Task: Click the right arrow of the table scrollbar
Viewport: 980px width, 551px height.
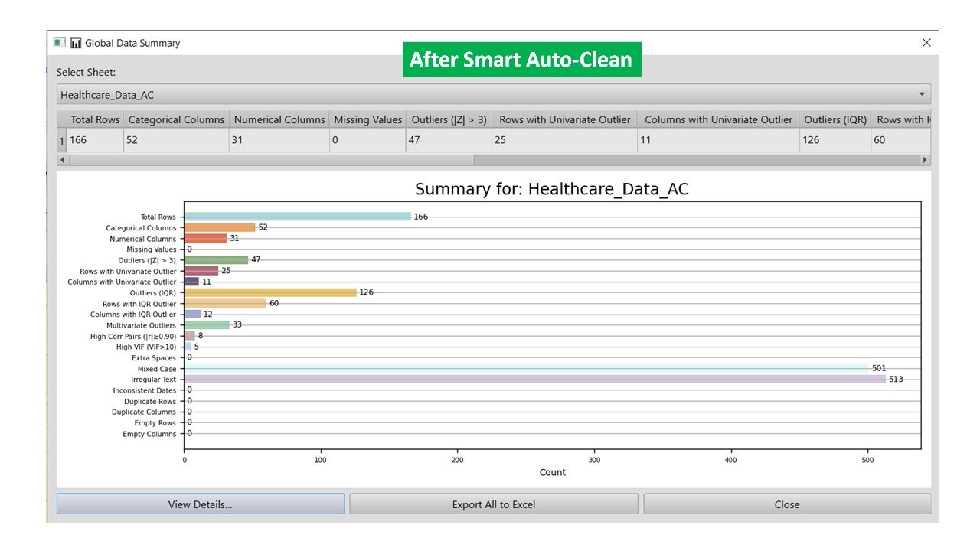Action: (925, 160)
